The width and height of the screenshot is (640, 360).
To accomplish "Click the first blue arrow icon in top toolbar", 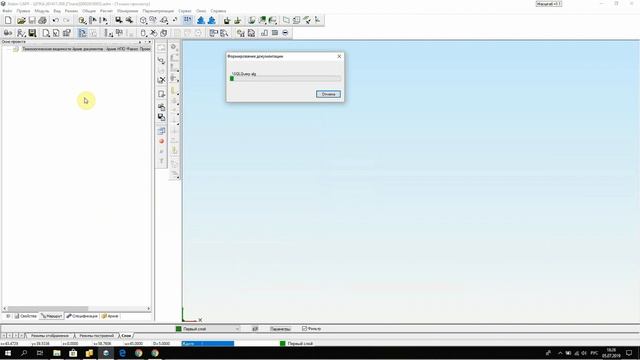I will point(201,20).
